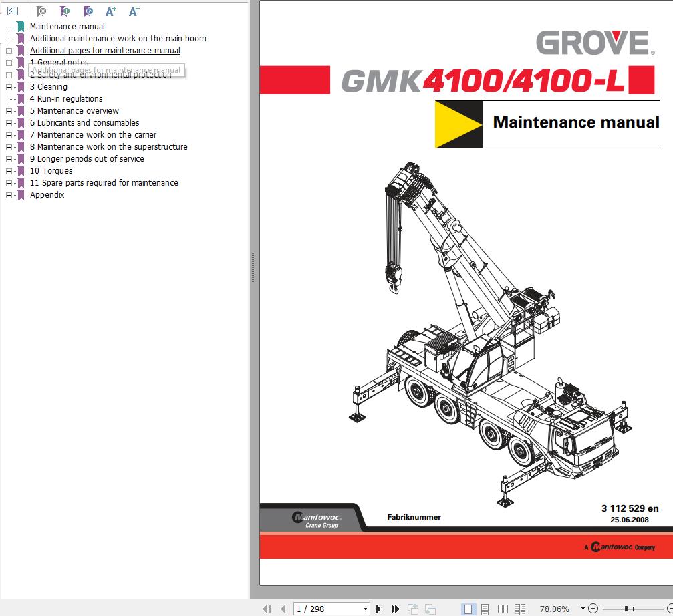
Task: Decrease bookmark font size with A- icon
Action: [134, 11]
